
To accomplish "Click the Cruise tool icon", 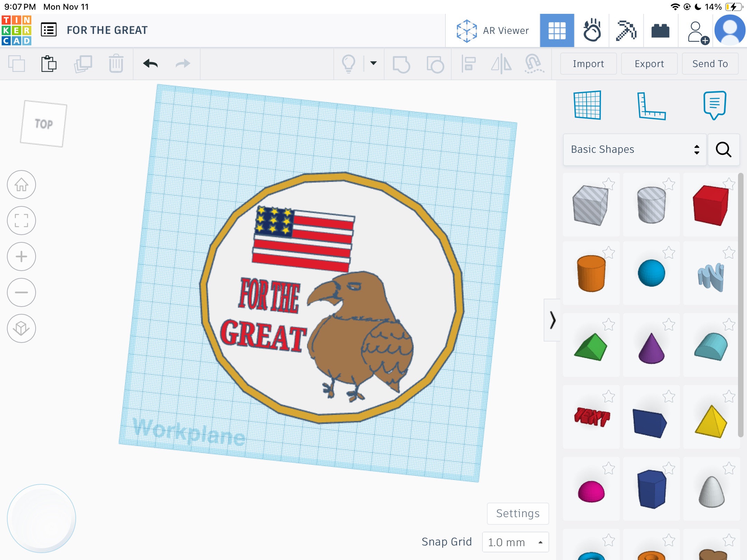I will point(534,64).
